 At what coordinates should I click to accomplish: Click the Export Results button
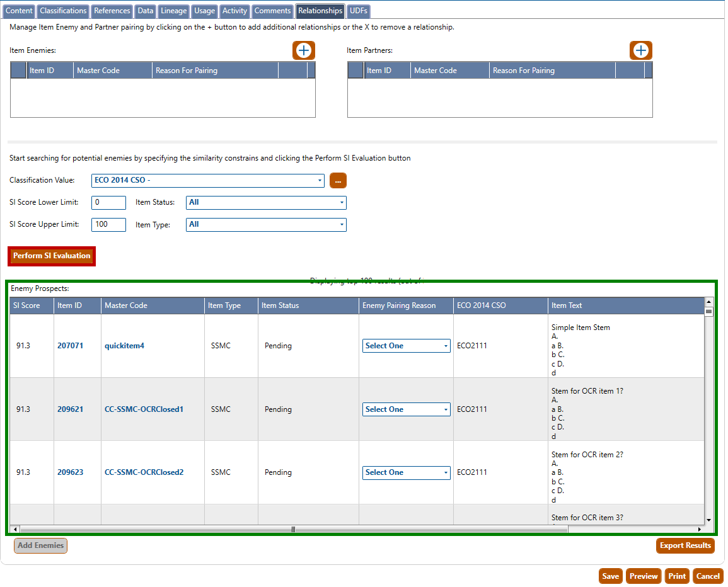(x=685, y=545)
